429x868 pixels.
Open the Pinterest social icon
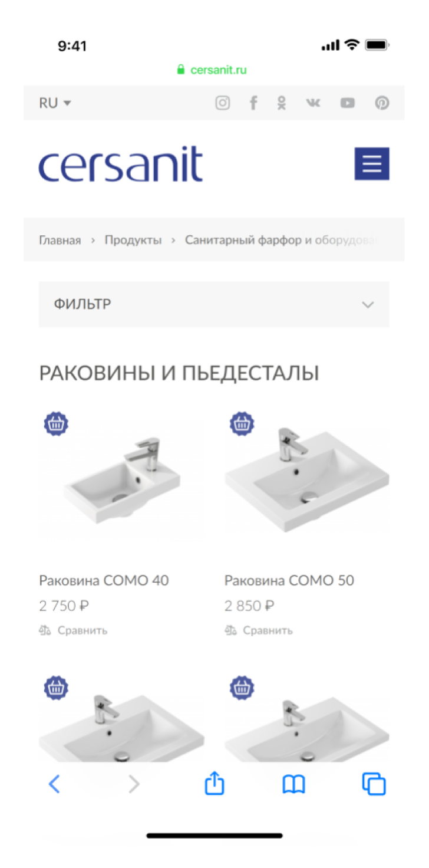pyautogui.click(x=382, y=103)
